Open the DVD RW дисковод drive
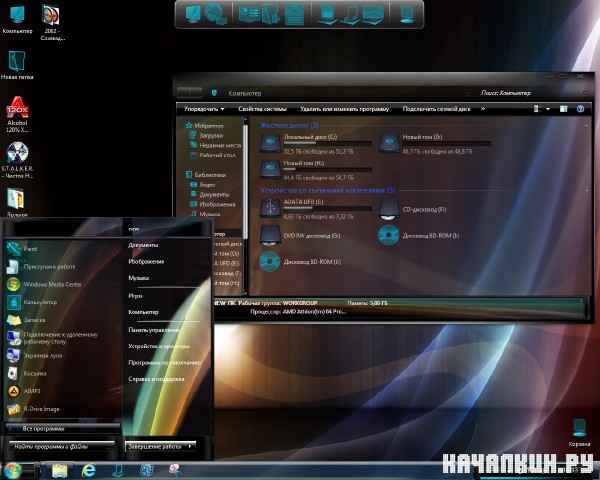The width and height of the screenshot is (600, 480). pyautogui.click(x=270, y=235)
